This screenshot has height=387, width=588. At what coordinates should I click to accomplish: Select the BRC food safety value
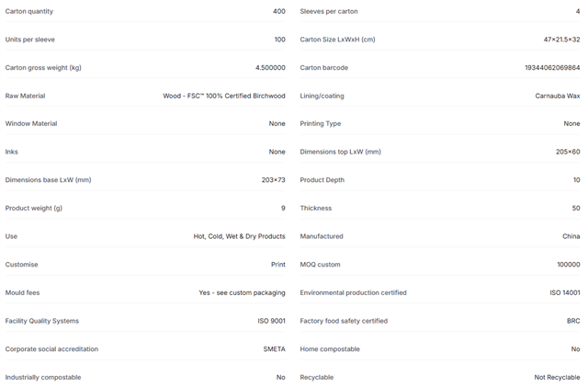573,321
